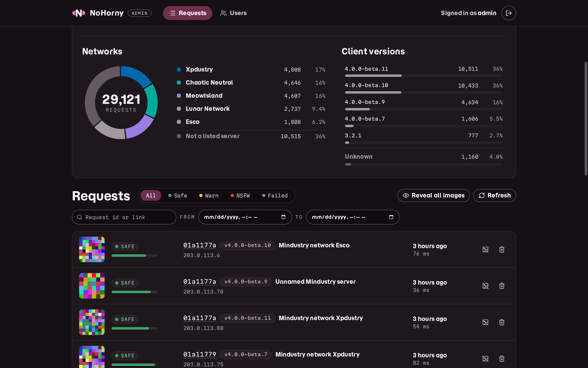The height and width of the screenshot is (368, 588).
Task: Click the NoHorny logo icon
Action: (x=79, y=13)
